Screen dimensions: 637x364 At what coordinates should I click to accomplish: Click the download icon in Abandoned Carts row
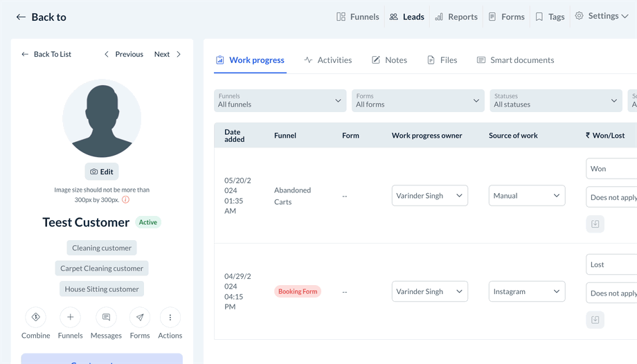pos(595,224)
